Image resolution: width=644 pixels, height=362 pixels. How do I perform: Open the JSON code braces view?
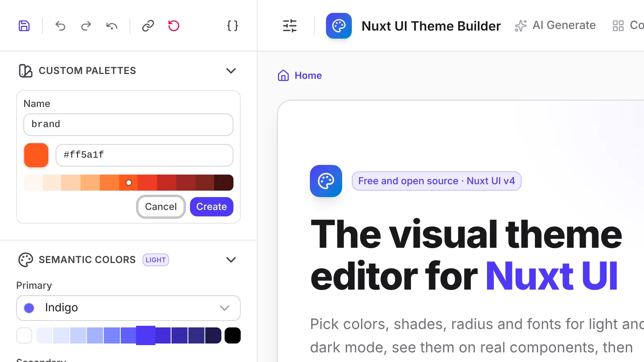tap(233, 26)
